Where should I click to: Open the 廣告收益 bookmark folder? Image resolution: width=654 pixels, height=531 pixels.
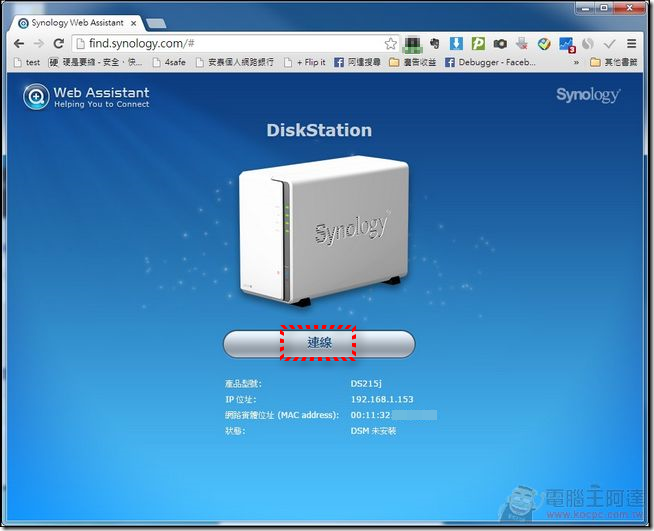[x=413, y=63]
